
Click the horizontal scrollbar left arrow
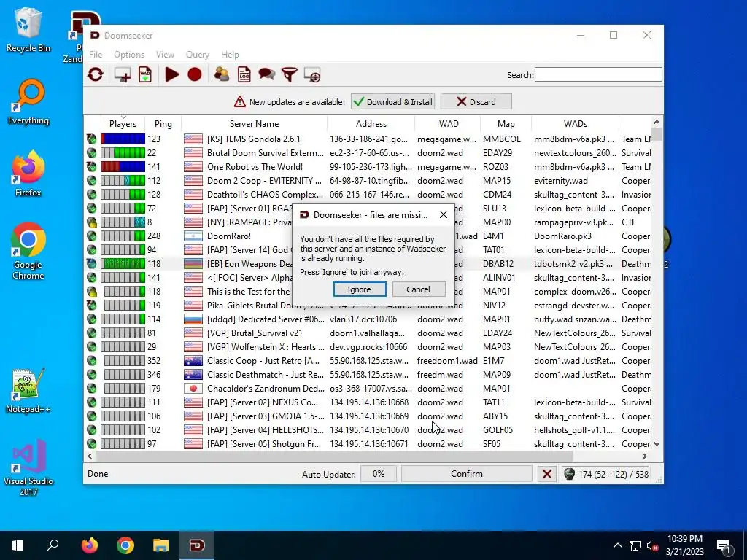90,456
